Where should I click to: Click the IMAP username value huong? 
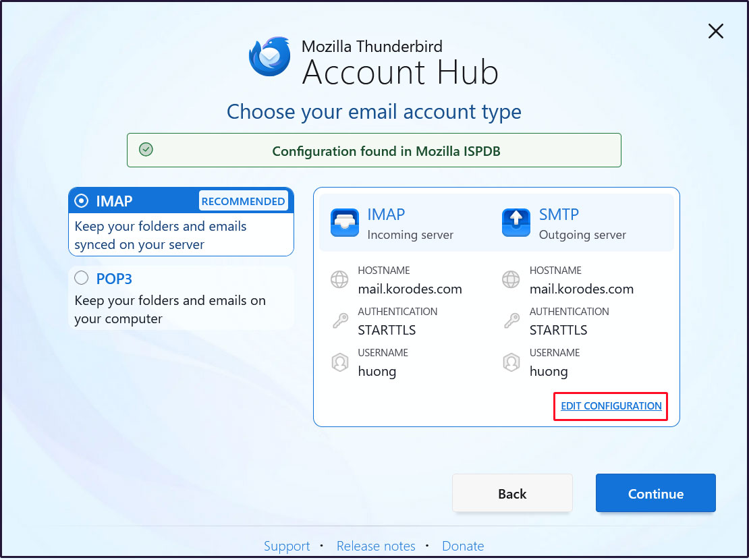[377, 372]
